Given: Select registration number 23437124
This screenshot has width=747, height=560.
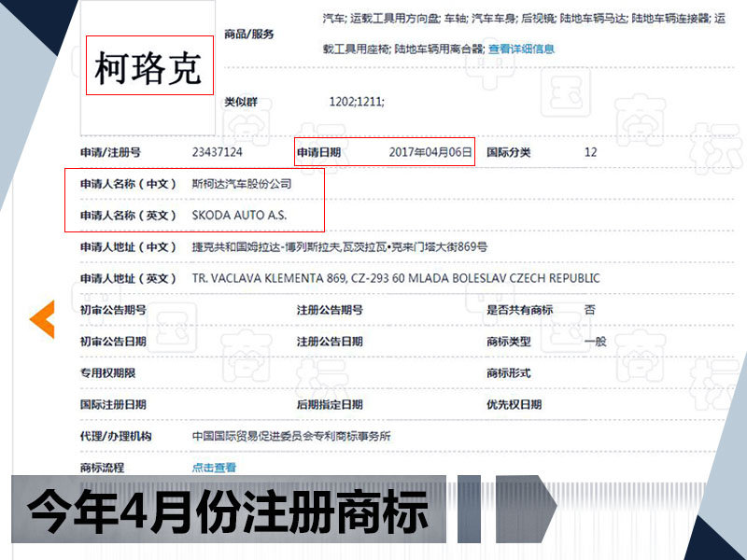Looking at the screenshot, I should (x=218, y=152).
